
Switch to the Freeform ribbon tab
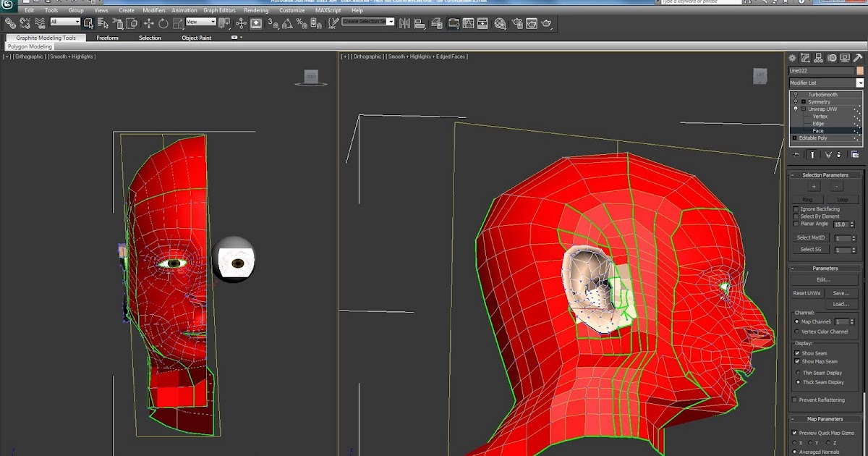[108, 38]
